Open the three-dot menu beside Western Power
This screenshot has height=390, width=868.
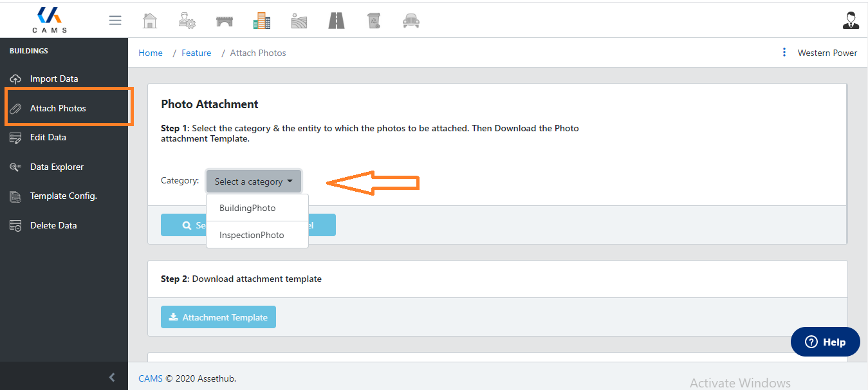[x=784, y=53]
